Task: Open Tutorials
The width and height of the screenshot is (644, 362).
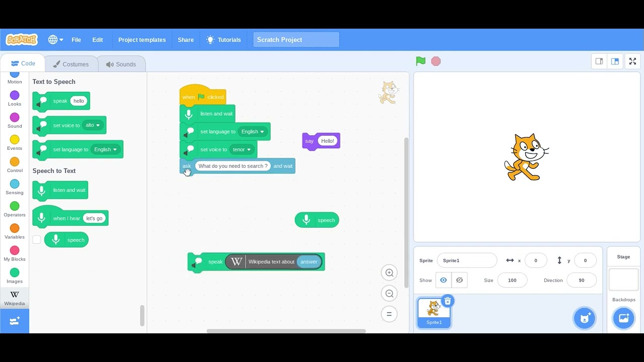Action: (x=224, y=40)
